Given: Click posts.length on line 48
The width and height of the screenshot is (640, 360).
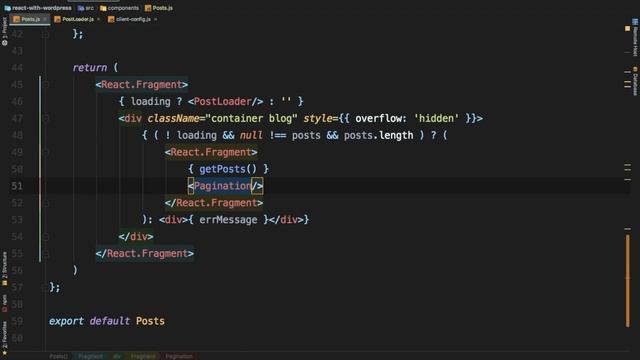Looking at the screenshot, I should [x=378, y=136].
